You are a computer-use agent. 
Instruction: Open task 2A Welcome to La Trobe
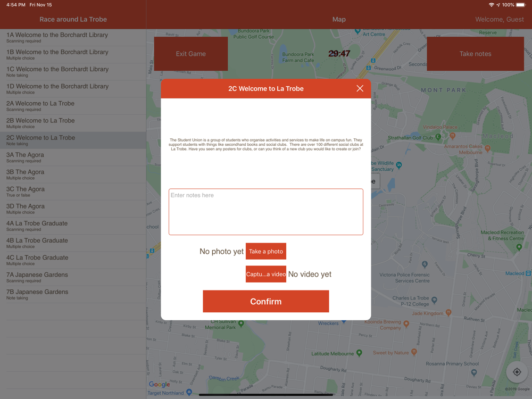click(x=73, y=106)
